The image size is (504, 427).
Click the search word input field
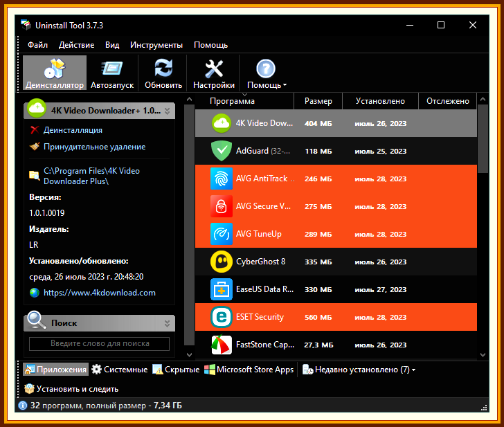[x=99, y=344]
